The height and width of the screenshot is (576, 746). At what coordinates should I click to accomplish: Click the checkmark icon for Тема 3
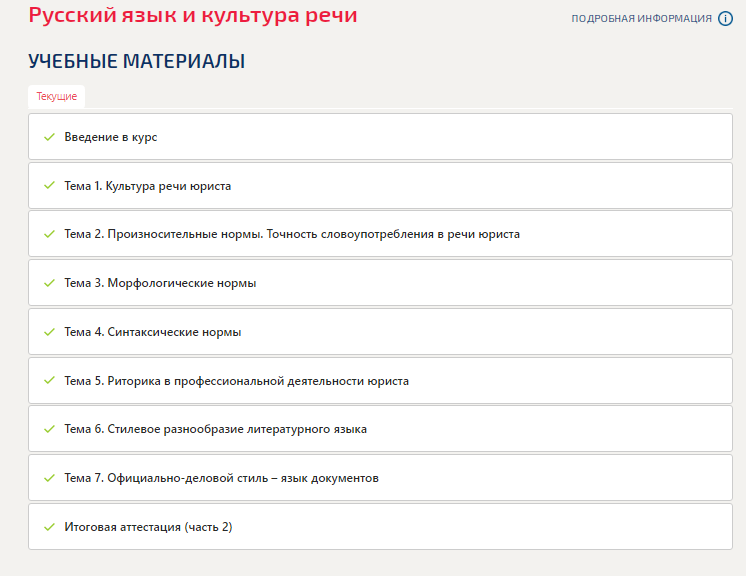(x=49, y=283)
